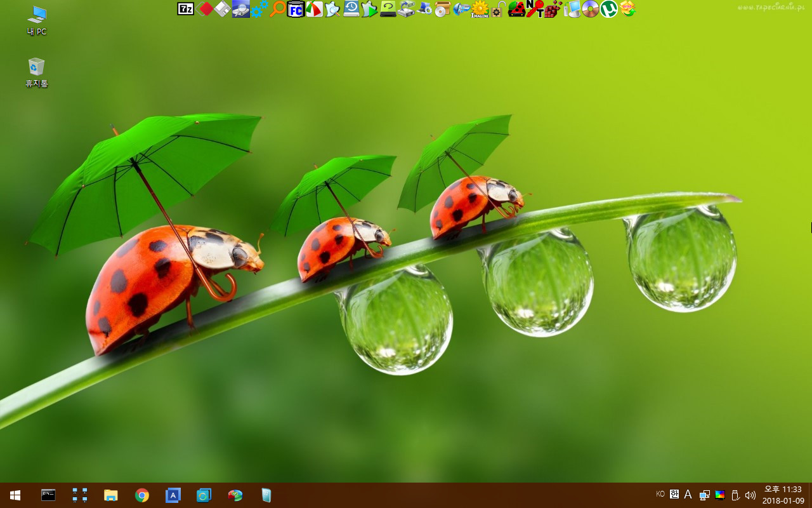Toggle the 한 Korean IME mode
The height and width of the screenshot is (508, 812).
click(674, 494)
